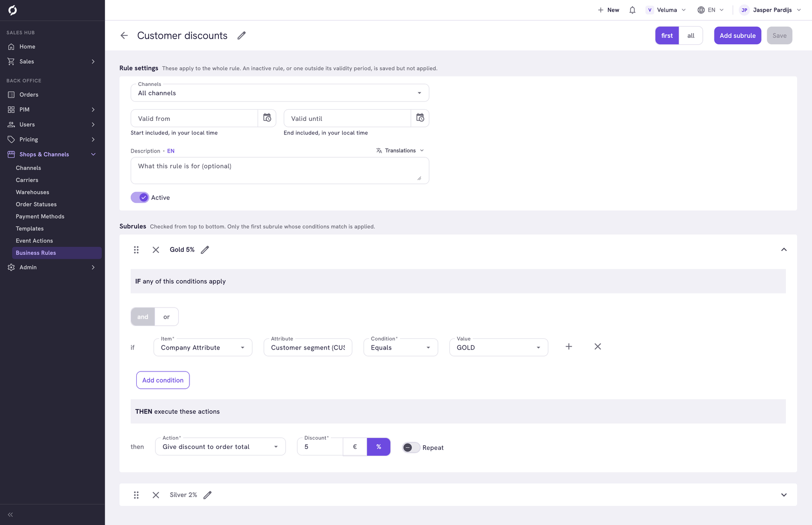The width and height of the screenshot is (812, 525).
Task: Expand Pricing menu in sidebar
Action: 52,140
